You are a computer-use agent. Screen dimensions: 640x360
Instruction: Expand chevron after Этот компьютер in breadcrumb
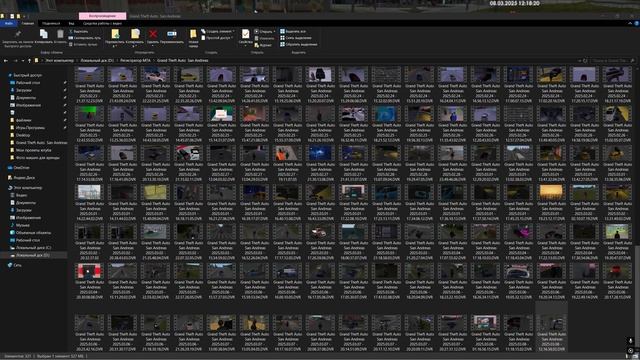(x=77, y=60)
